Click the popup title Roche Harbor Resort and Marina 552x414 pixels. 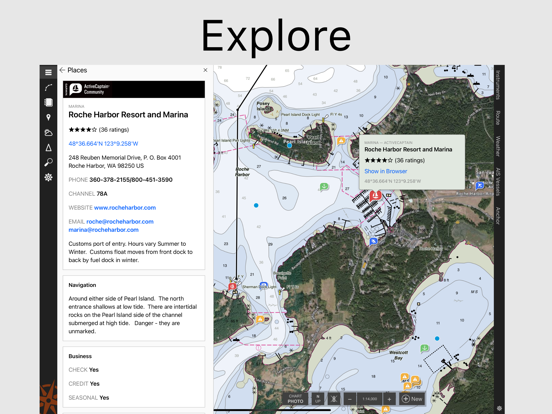[408, 150]
